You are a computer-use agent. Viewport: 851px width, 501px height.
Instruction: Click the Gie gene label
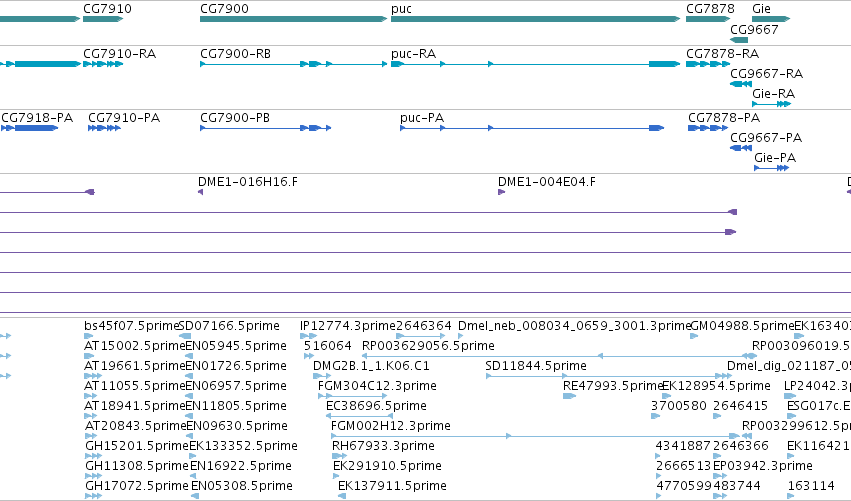pyautogui.click(x=761, y=9)
